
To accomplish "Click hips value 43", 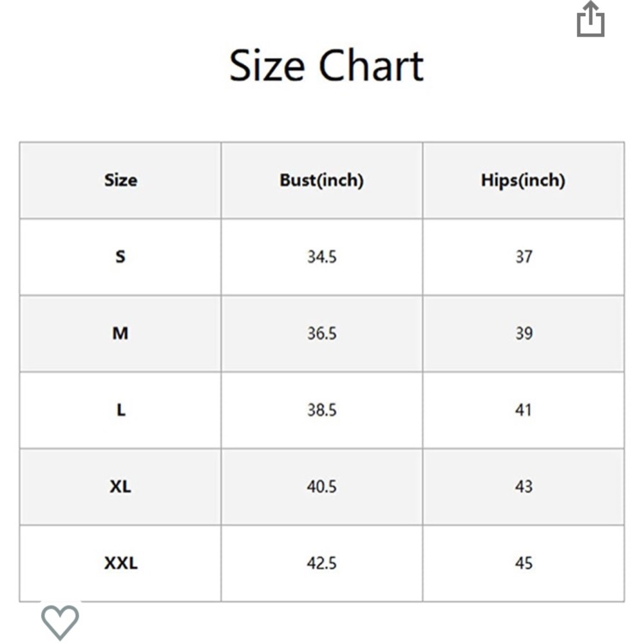I will coord(524,487).
